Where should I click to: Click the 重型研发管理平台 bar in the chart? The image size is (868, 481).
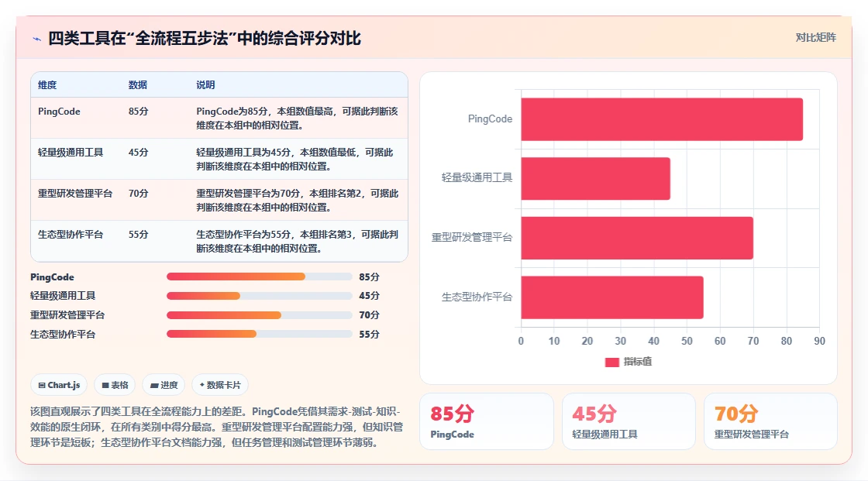(637, 238)
